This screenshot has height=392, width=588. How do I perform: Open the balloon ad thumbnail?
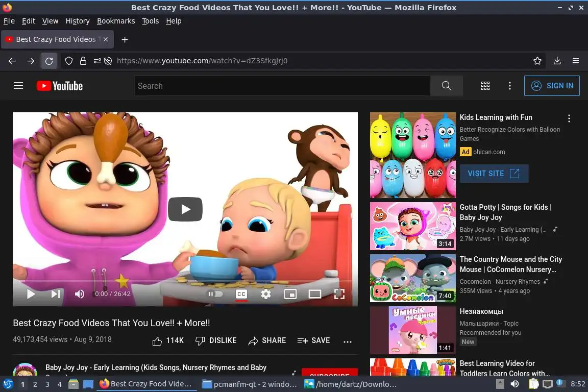click(413, 155)
